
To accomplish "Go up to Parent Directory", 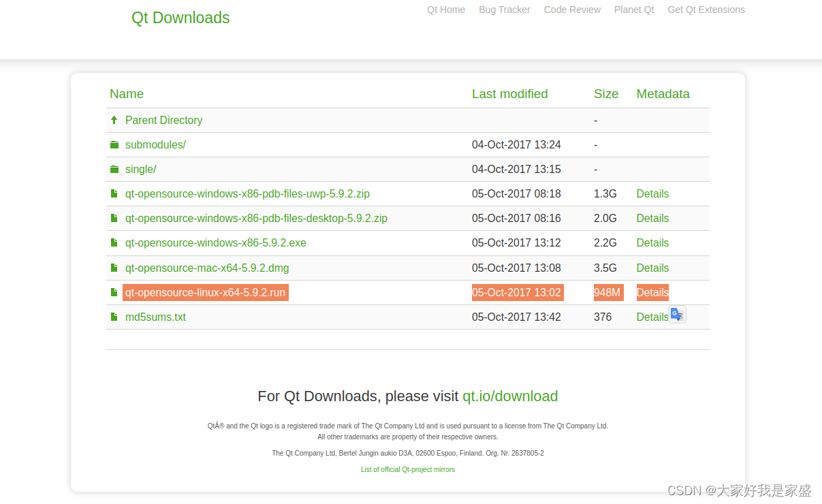I will pyautogui.click(x=163, y=120).
